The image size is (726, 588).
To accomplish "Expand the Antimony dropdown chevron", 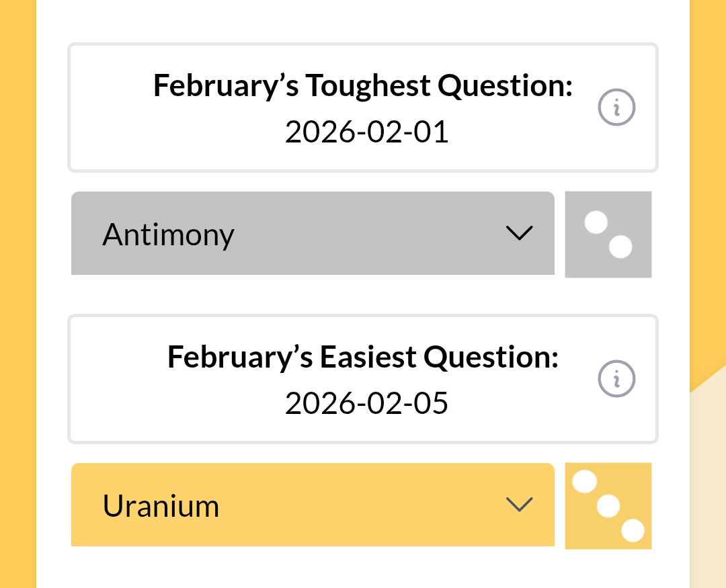I will [x=519, y=233].
